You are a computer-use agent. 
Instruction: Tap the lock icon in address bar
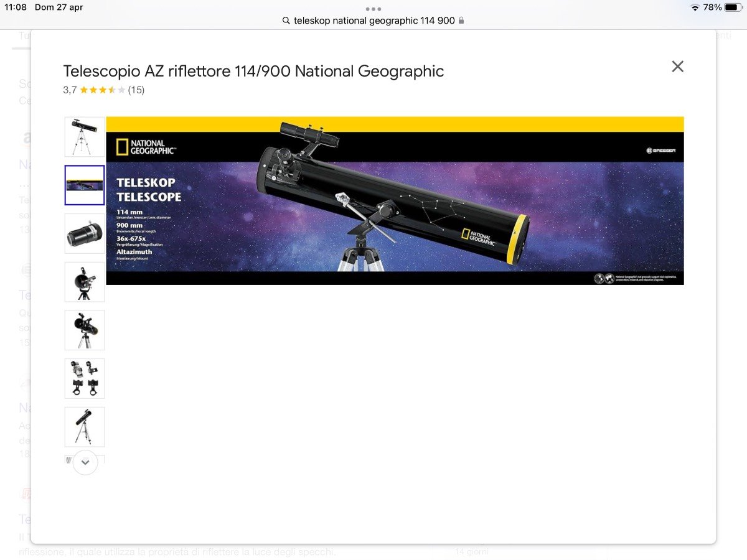(x=461, y=21)
